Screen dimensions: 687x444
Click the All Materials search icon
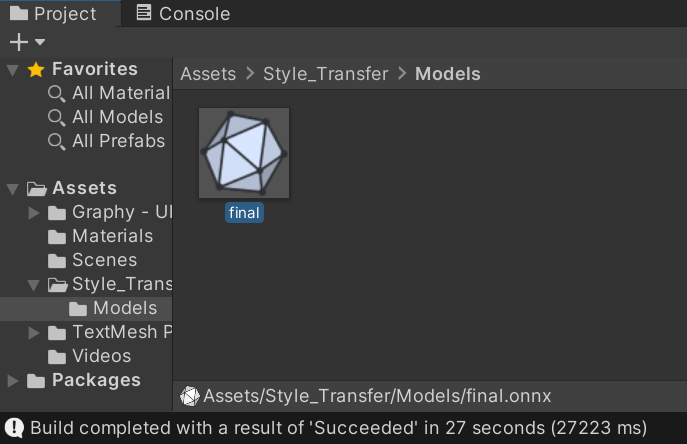57,93
